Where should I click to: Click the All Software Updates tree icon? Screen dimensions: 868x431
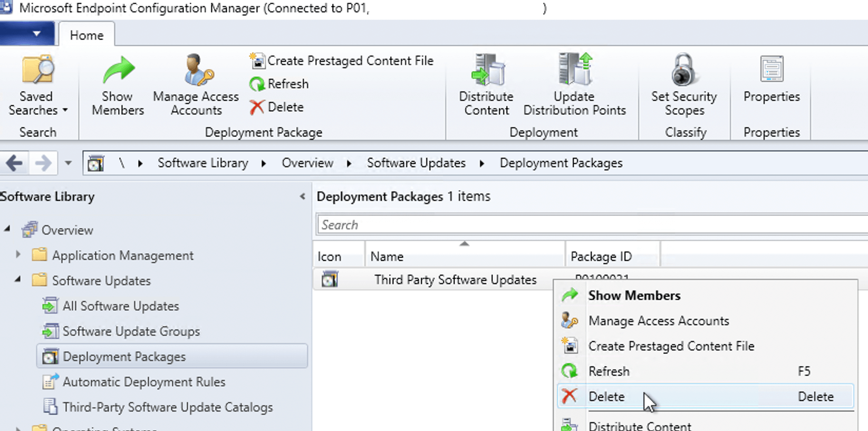[50, 306]
